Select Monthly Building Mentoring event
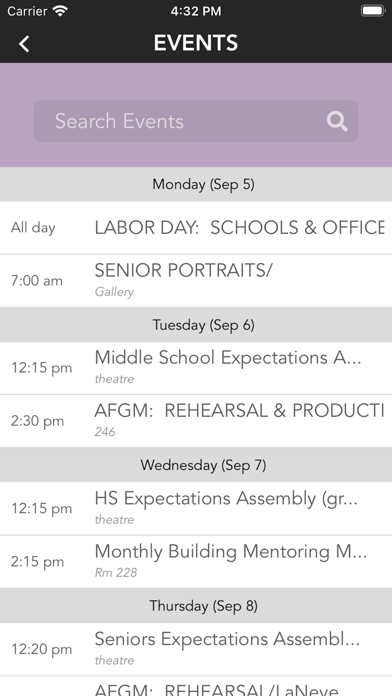 [x=196, y=562]
